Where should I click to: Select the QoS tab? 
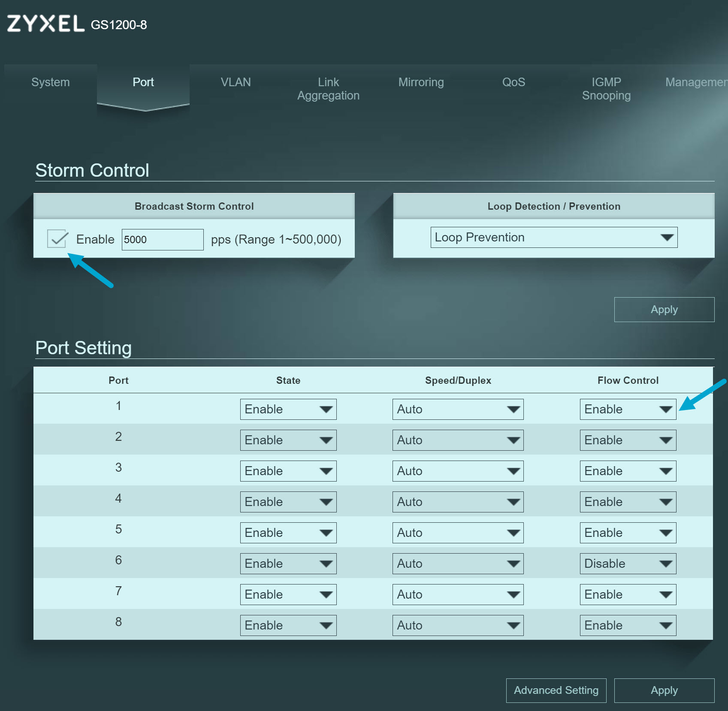(514, 82)
